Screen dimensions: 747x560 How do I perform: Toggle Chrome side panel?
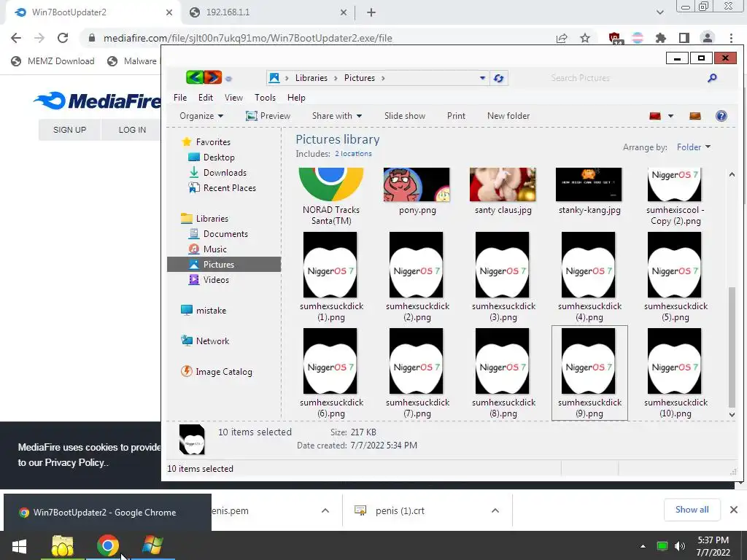(x=684, y=38)
